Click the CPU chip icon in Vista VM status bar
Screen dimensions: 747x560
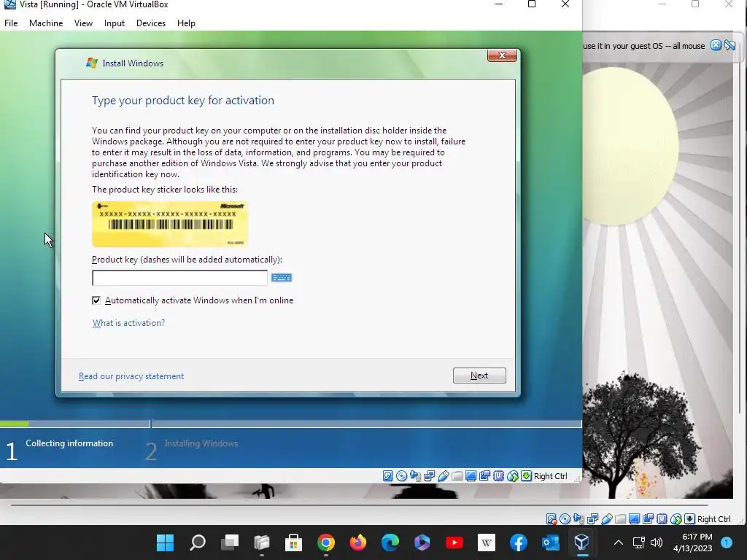(498, 475)
